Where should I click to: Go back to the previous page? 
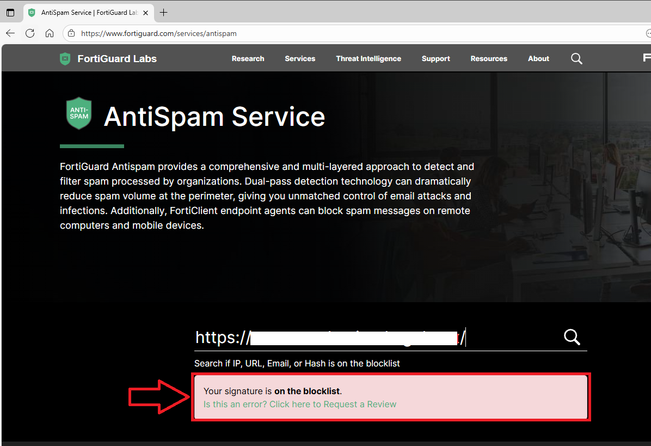(10, 33)
